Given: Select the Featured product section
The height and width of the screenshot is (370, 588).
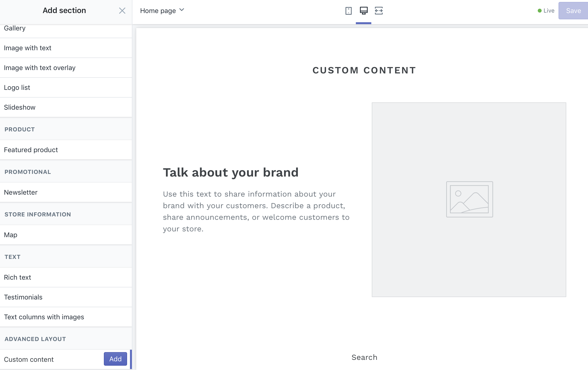Looking at the screenshot, I should (x=31, y=150).
